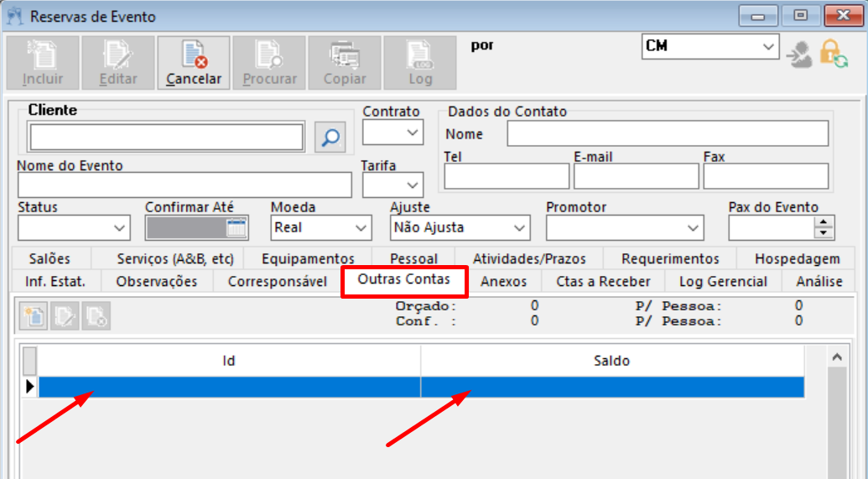Select the Outras Contas tab

404,279
